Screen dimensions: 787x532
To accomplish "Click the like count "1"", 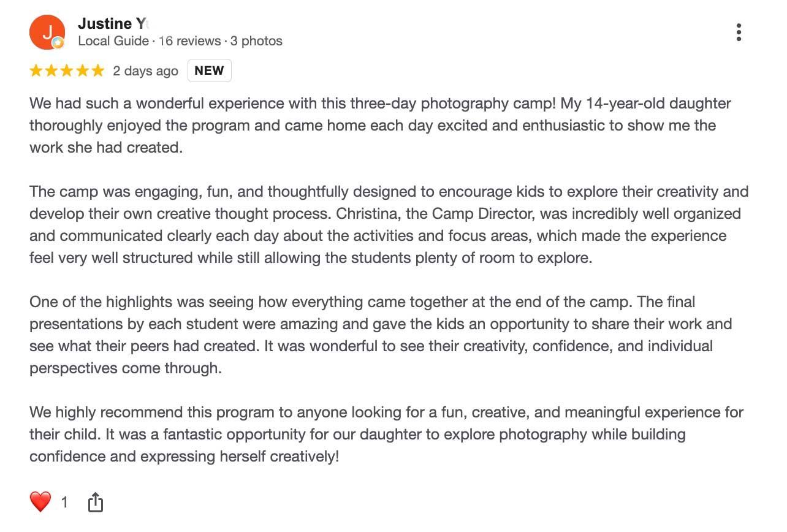I will 64,503.
